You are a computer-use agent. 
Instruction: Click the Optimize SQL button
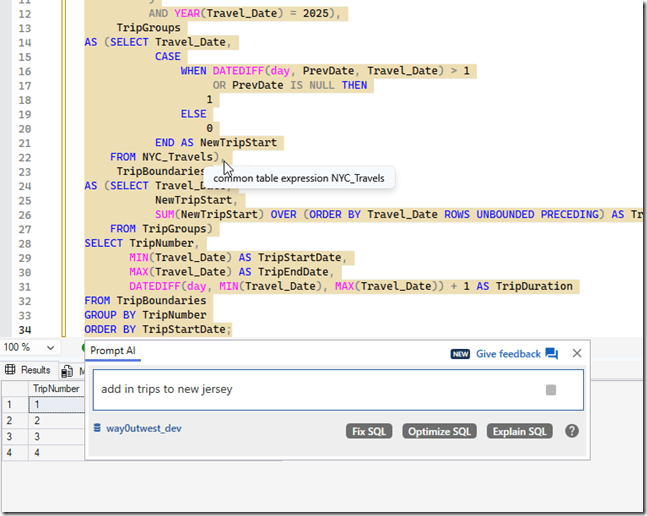[441, 431]
